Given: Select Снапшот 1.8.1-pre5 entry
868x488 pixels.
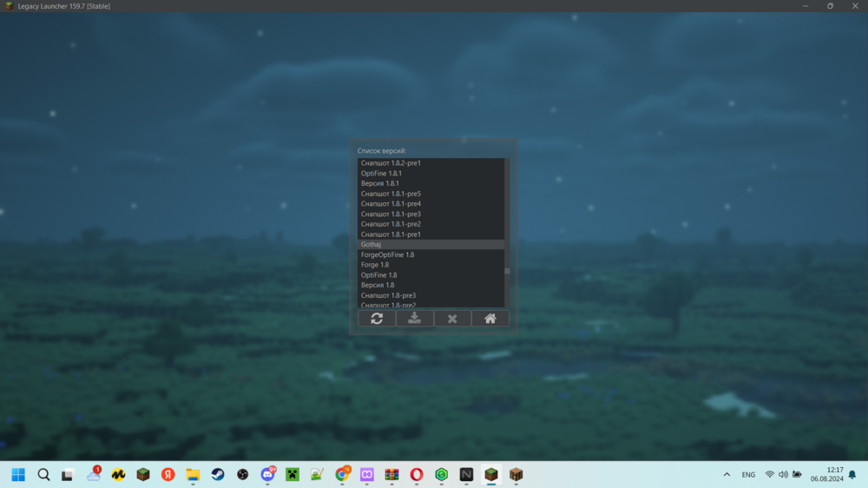Looking at the screenshot, I should [431, 194].
